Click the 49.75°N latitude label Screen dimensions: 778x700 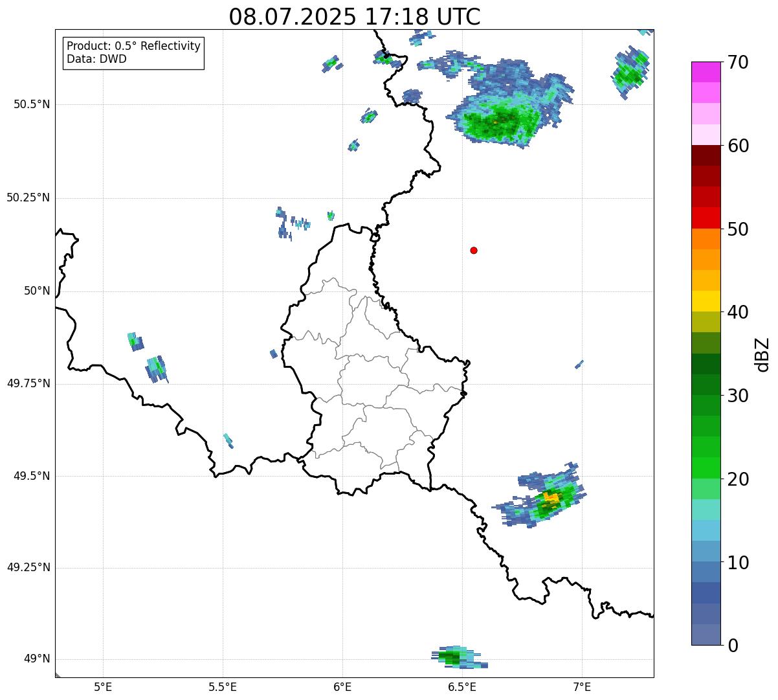[x=28, y=383]
